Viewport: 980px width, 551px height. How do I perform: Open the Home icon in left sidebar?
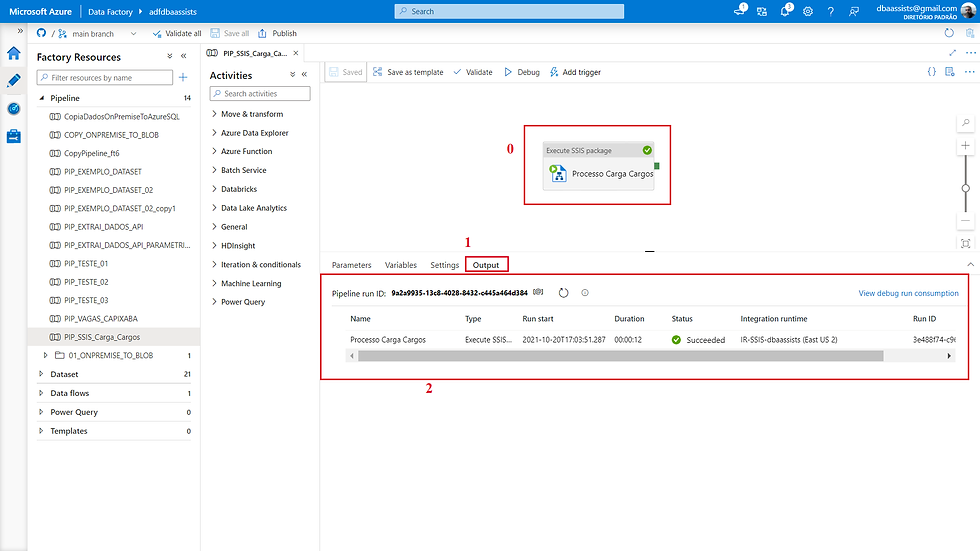[x=14, y=54]
